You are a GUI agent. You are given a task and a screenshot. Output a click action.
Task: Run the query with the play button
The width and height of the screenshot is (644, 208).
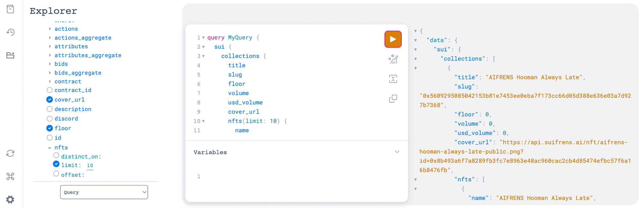point(393,39)
